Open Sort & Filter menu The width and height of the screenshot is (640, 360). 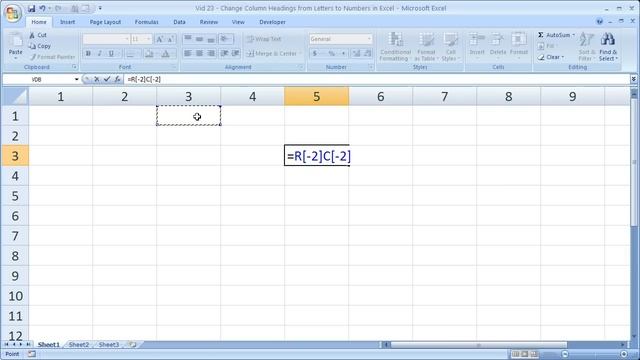(587, 47)
